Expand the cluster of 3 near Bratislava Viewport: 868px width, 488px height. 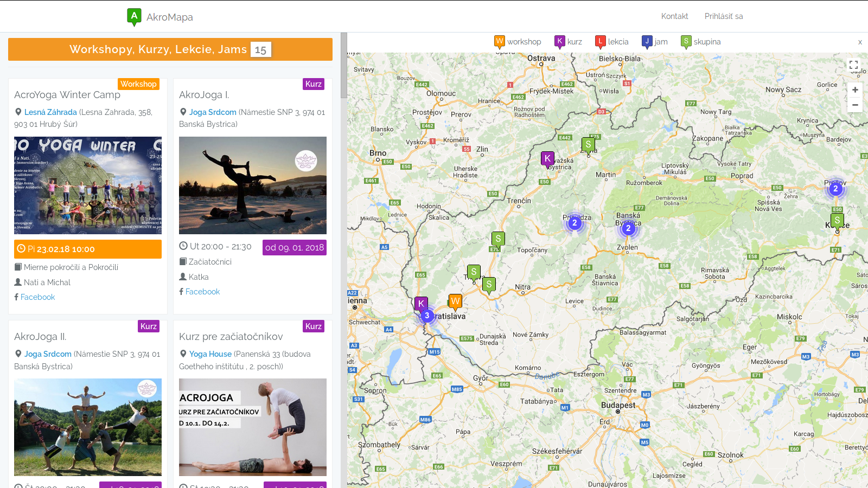427,316
